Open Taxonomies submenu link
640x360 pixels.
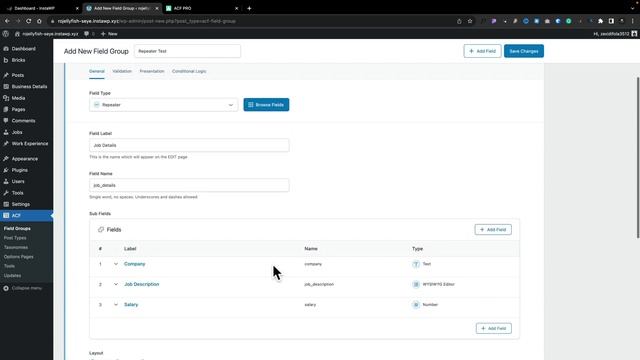point(16,247)
